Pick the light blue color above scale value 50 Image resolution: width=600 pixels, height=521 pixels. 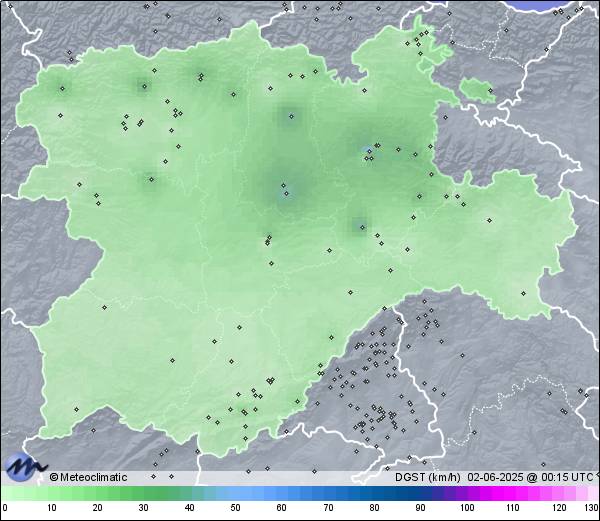coord(235,493)
